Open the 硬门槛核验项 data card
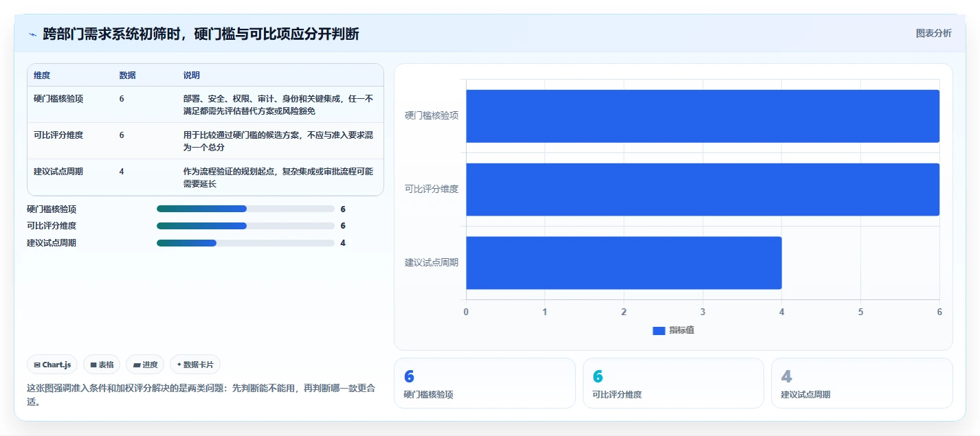The image size is (980, 436). (485, 383)
